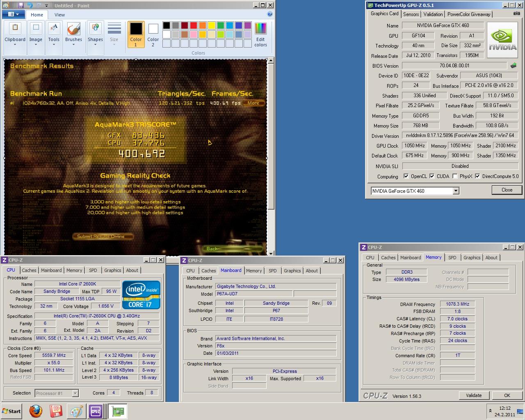The width and height of the screenshot is (525, 420).
Task: Pick the green swatch in the Paint palette
Action: pos(220,25)
